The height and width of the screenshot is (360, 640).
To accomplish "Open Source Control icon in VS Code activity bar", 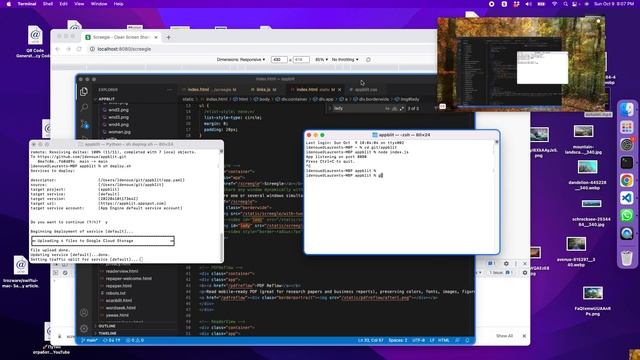I will click(x=84, y=124).
